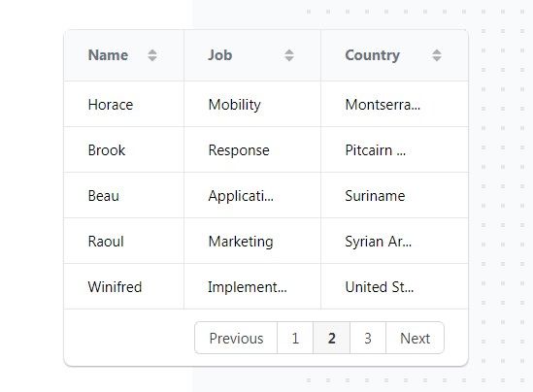Click the truncated Applicati... job cell

click(x=252, y=196)
